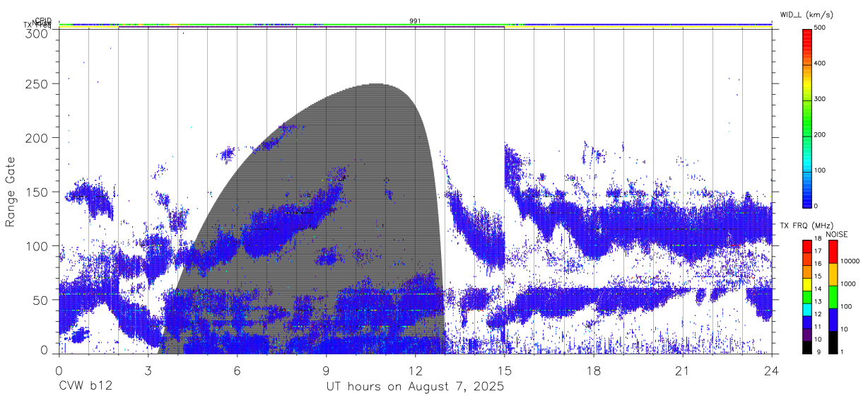868x401 pixels.
Task: Click the green segment of NOISE legend
Action: [833, 297]
